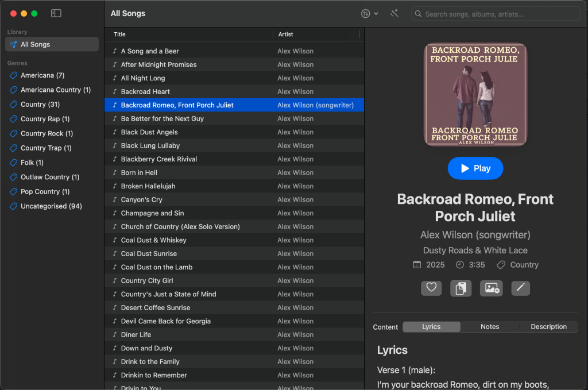Click the Country genre tag in details

pos(518,265)
